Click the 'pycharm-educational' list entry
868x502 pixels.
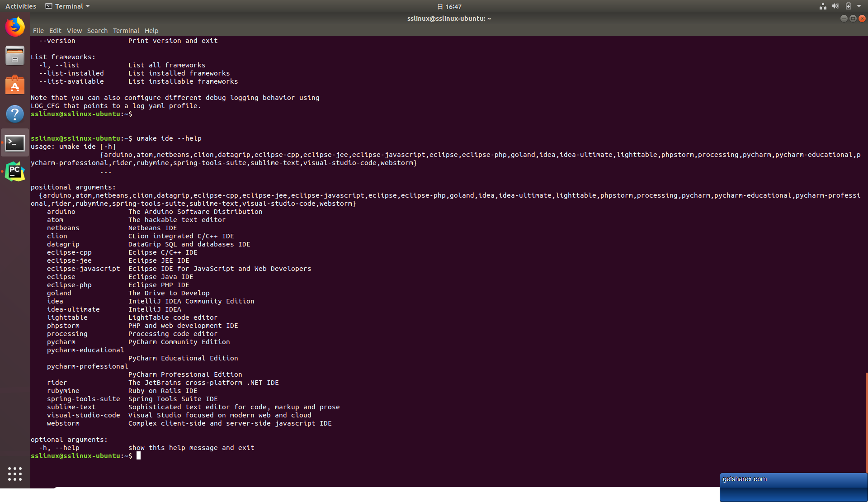pos(85,350)
